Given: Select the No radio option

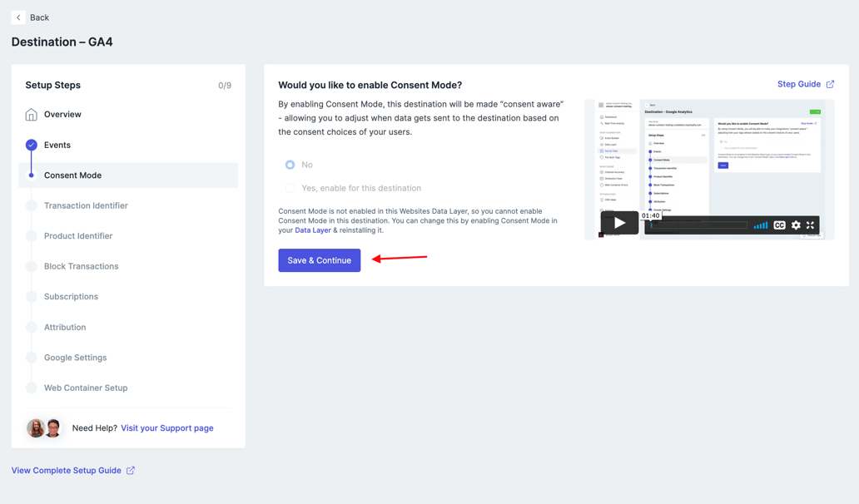Looking at the screenshot, I should tap(290, 165).
